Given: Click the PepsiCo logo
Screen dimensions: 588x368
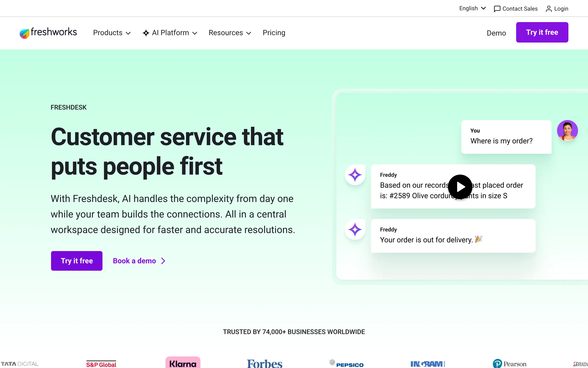Looking at the screenshot, I should [x=346, y=363].
